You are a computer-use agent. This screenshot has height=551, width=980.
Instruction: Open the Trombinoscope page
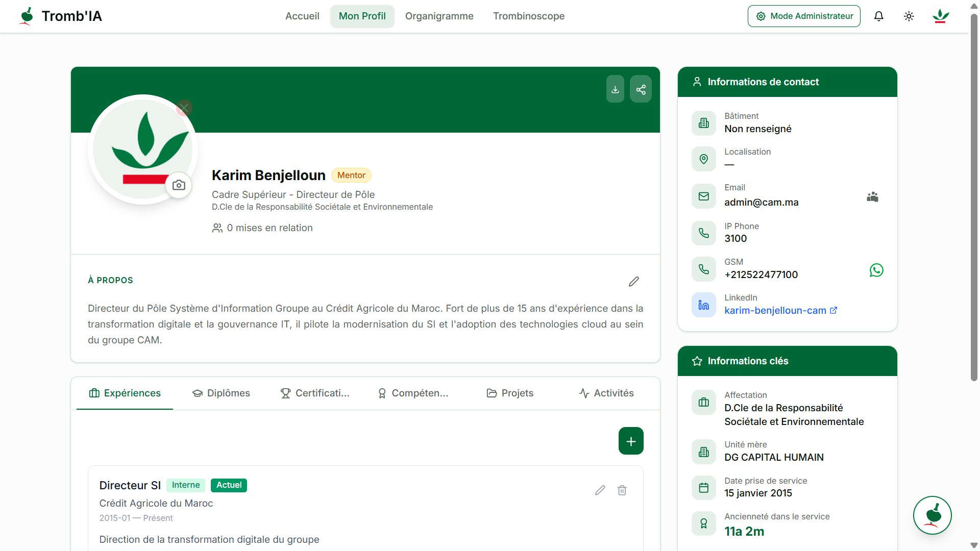coord(528,16)
